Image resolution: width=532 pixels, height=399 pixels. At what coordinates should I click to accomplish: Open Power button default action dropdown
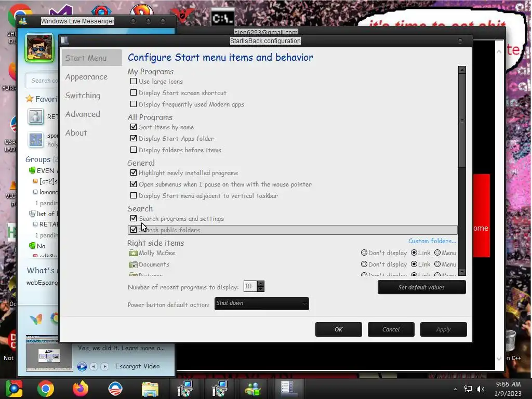click(262, 303)
